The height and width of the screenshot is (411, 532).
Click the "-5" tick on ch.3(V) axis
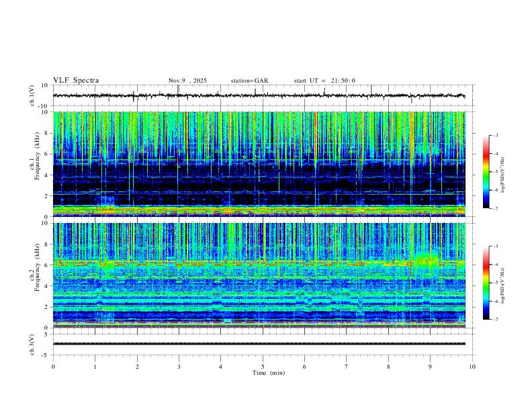coord(46,355)
